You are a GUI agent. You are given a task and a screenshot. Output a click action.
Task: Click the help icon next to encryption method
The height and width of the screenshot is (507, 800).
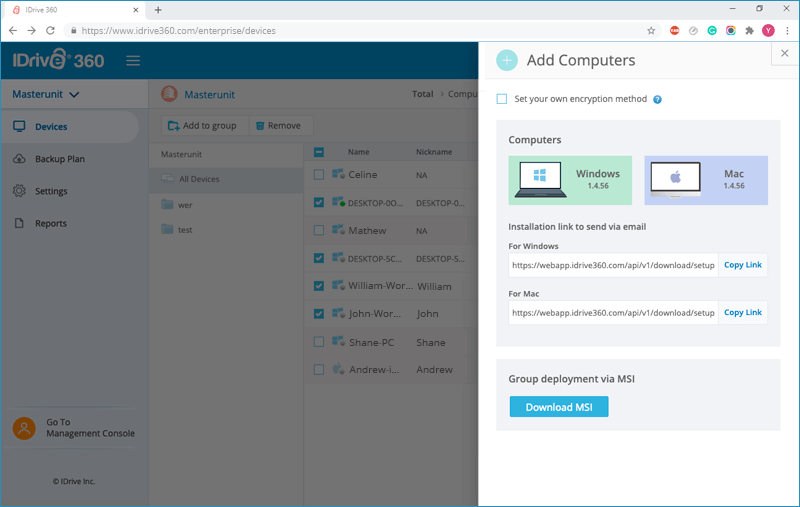click(657, 99)
